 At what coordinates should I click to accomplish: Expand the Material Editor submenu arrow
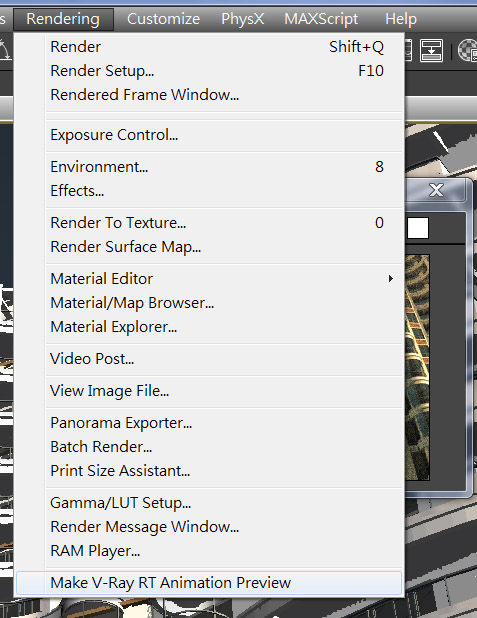click(390, 279)
